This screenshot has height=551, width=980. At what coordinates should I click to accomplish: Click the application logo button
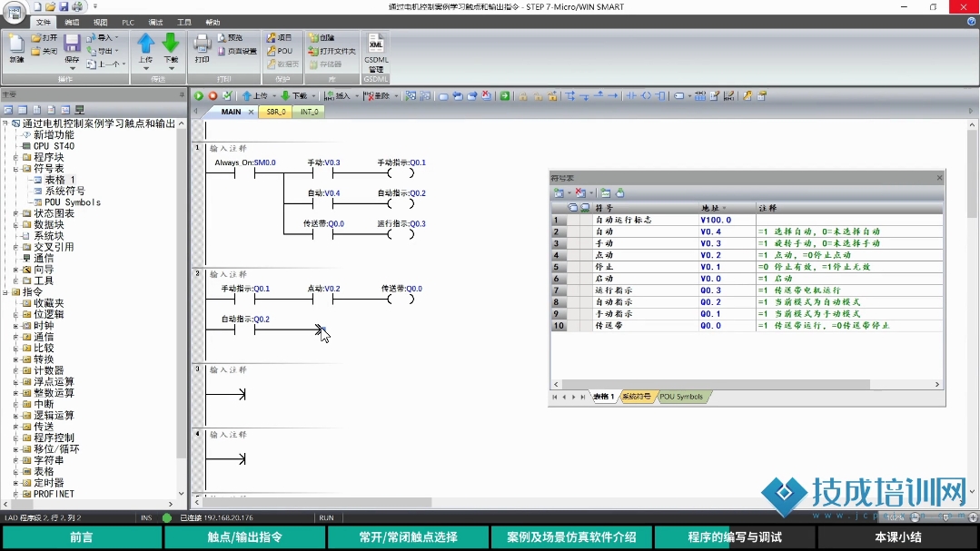coord(15,12)
